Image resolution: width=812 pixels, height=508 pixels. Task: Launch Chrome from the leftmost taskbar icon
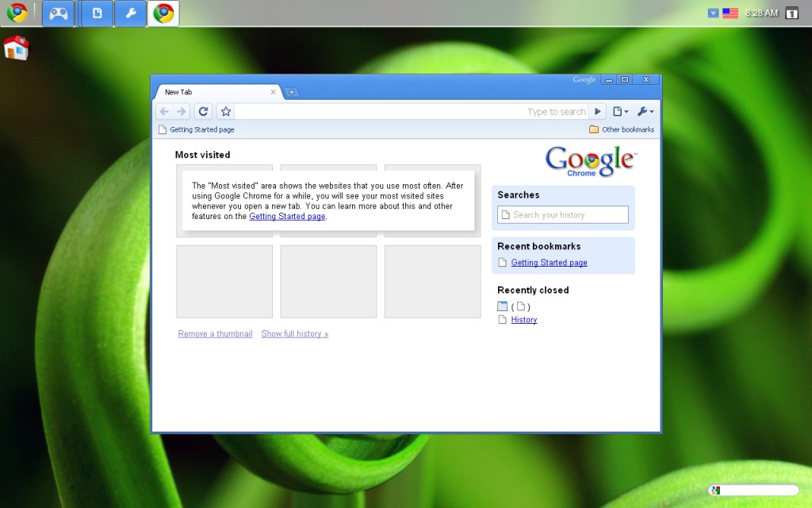(17, 13)
